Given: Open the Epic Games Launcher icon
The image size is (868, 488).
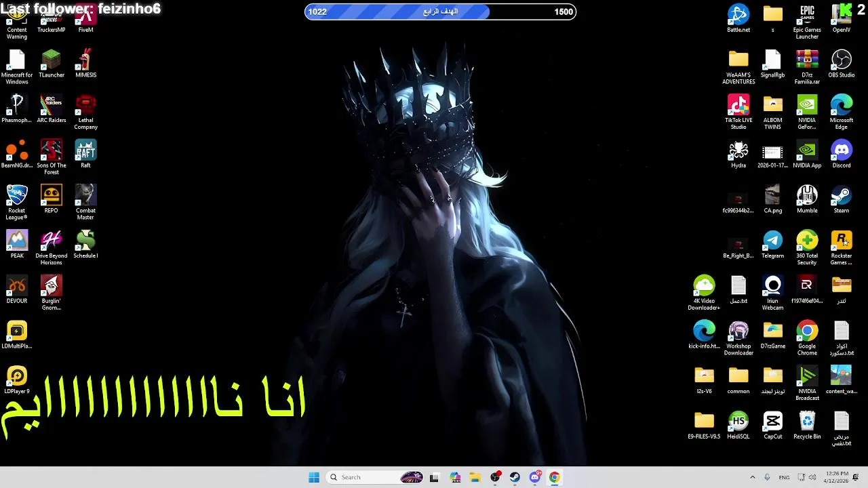Looking at the screenshot, I should (807, 22).
